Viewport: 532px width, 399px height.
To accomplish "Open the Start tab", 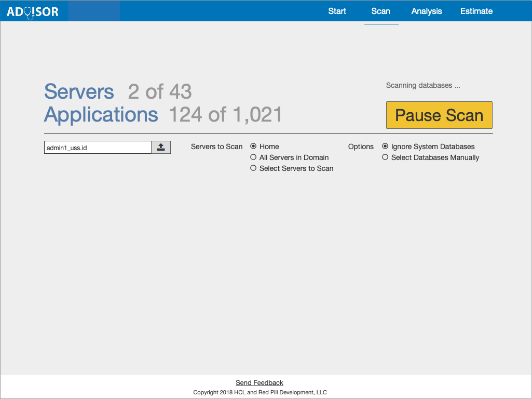I will [337, 11].
